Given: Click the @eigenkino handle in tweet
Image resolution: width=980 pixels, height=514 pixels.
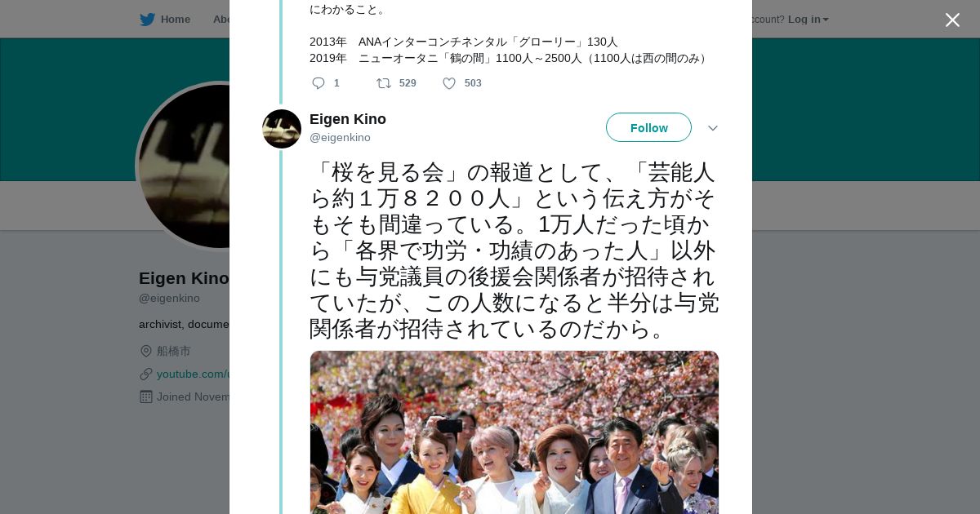Looking at the screenshot, I should point(340,138).
